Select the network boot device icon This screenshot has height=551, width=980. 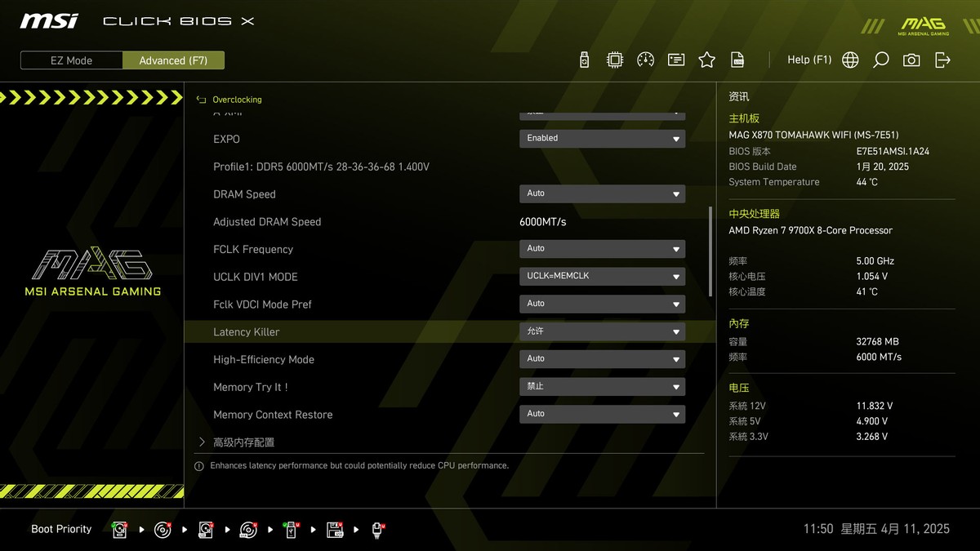pyautogui.click(x=377, y=530)
